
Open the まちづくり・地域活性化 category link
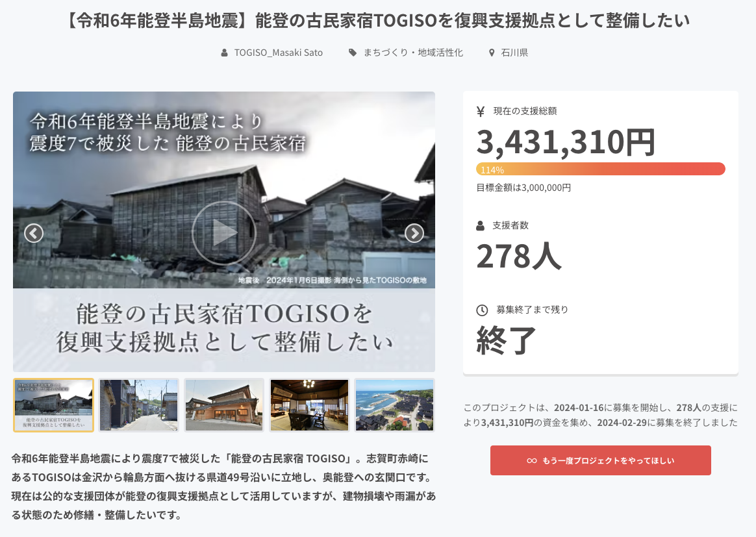413,53
